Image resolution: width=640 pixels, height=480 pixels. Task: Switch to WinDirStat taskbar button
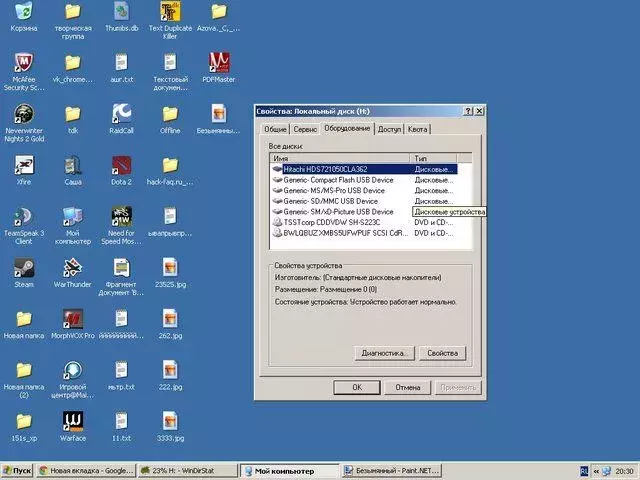187,471
